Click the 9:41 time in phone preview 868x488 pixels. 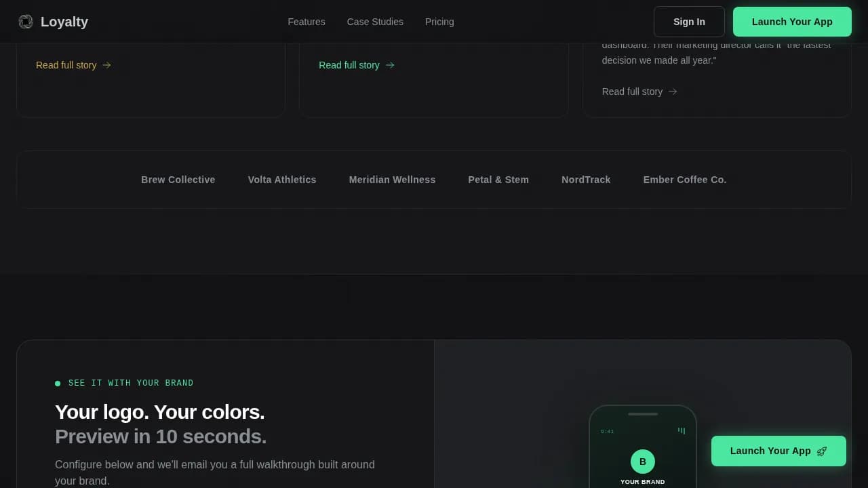[x=607, y=431]
